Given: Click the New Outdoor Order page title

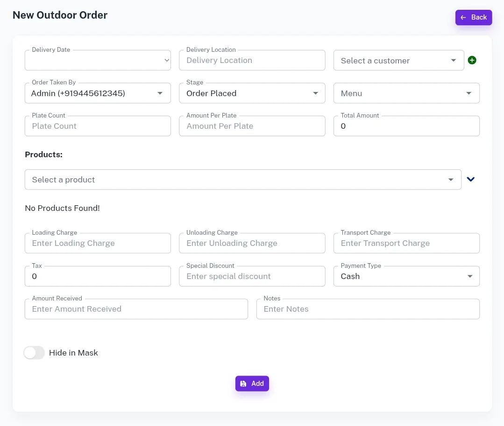Looking at the screenshot, I should pyautogui.click(x=60, y=15).
